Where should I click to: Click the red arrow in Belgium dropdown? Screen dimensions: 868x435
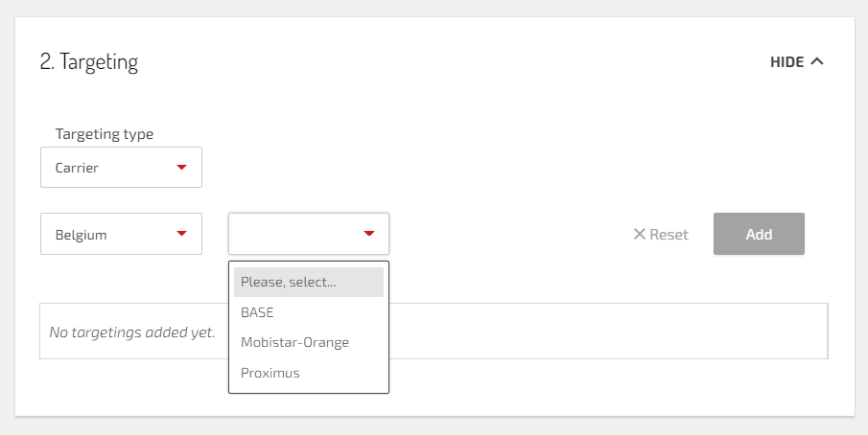(181, 234)
